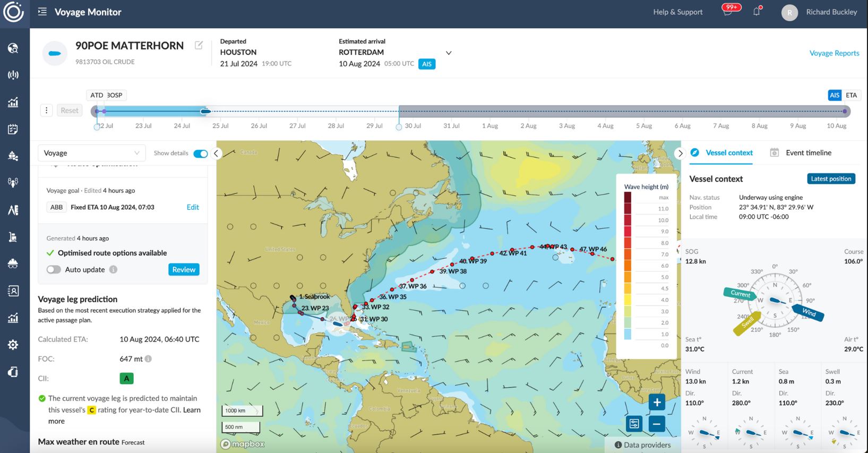Click the Wind direction mini compass

(704, 433)
